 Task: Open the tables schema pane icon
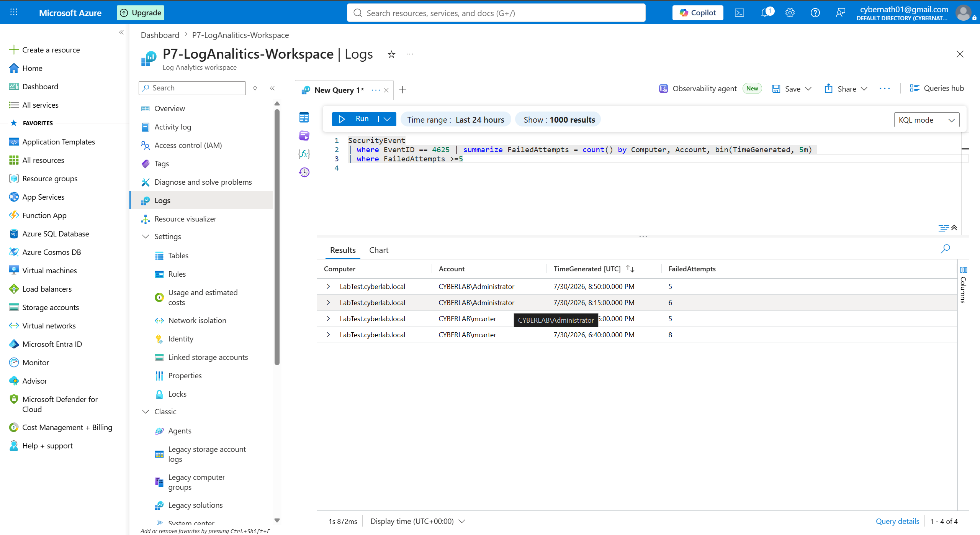(304, 117)
